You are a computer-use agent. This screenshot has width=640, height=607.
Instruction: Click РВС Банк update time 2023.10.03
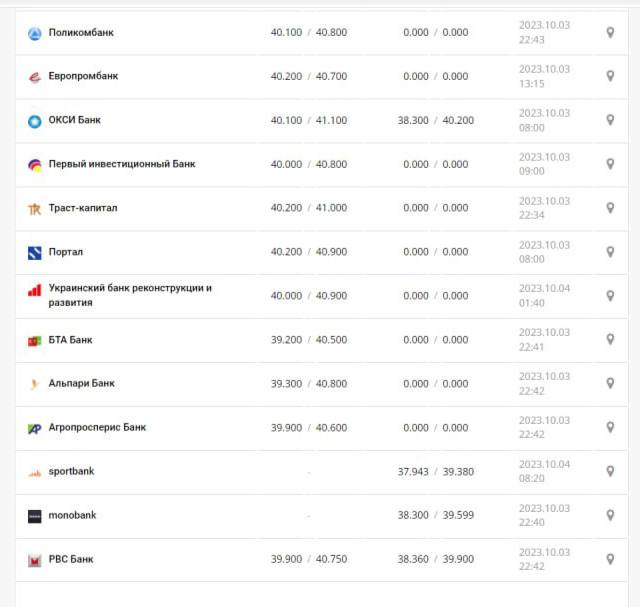click(x=544, y=552)
